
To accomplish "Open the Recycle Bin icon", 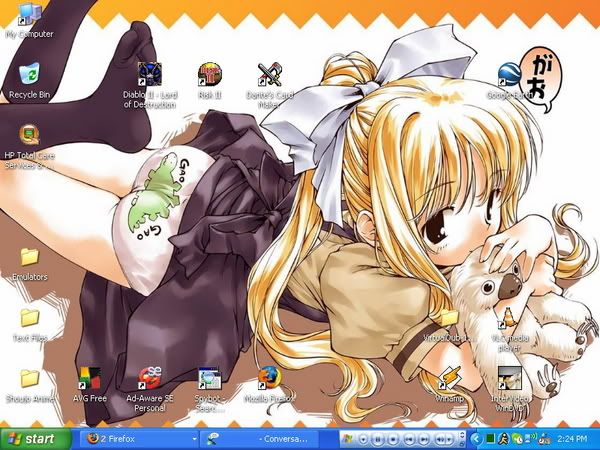I will point(29,81).
